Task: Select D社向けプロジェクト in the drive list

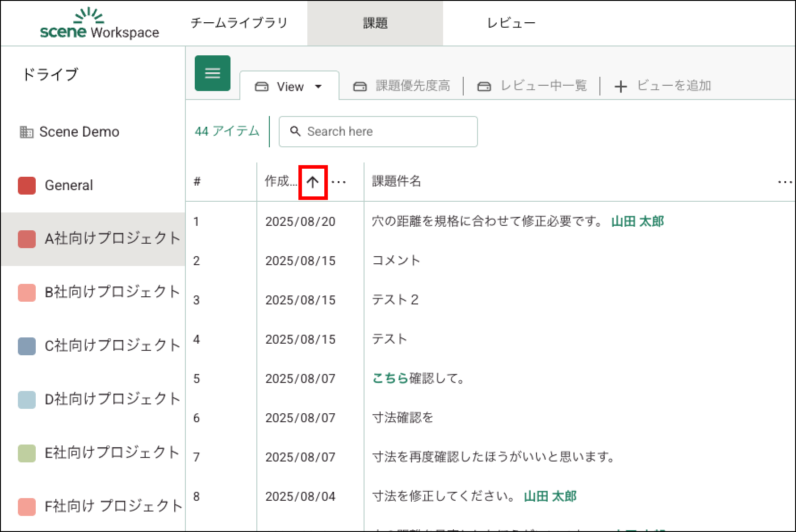Action: [112, 399]
